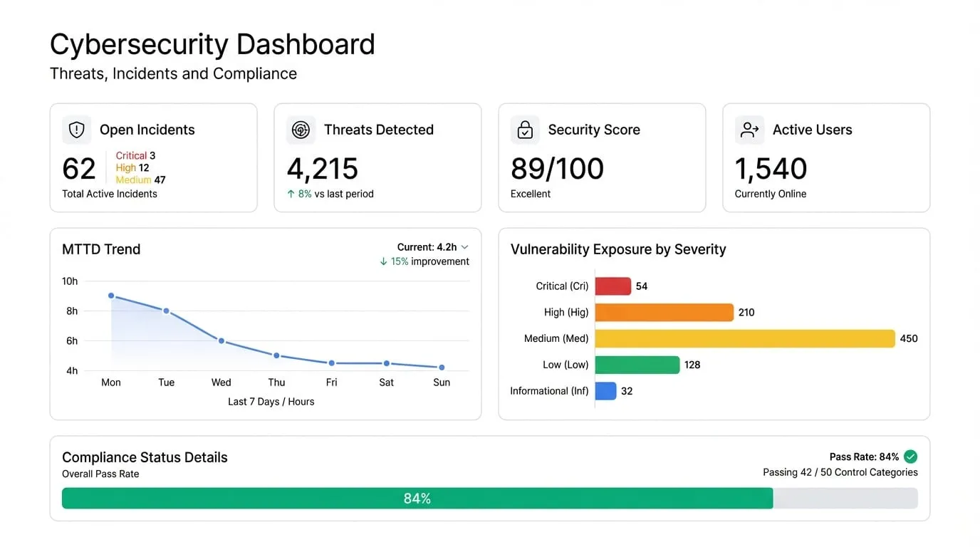Click the red Critical (Cri) bar
Viewport: 980px width, 547px height.
pyautogui.click(x=613, y=286)
